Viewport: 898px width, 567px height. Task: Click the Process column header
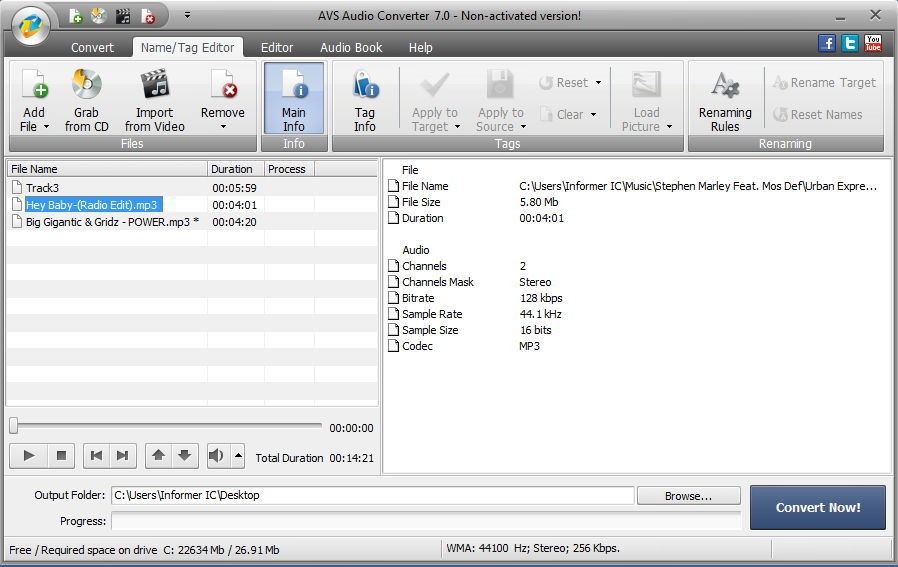coord(289,169)
